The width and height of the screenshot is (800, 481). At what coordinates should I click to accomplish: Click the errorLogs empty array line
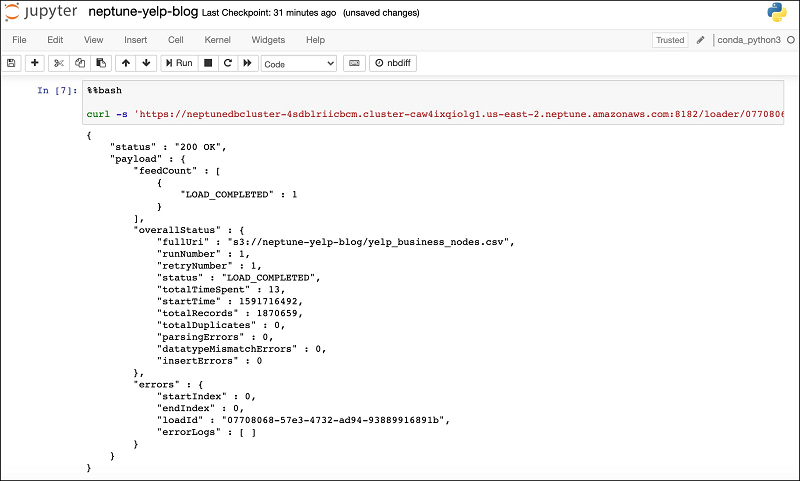207,432
